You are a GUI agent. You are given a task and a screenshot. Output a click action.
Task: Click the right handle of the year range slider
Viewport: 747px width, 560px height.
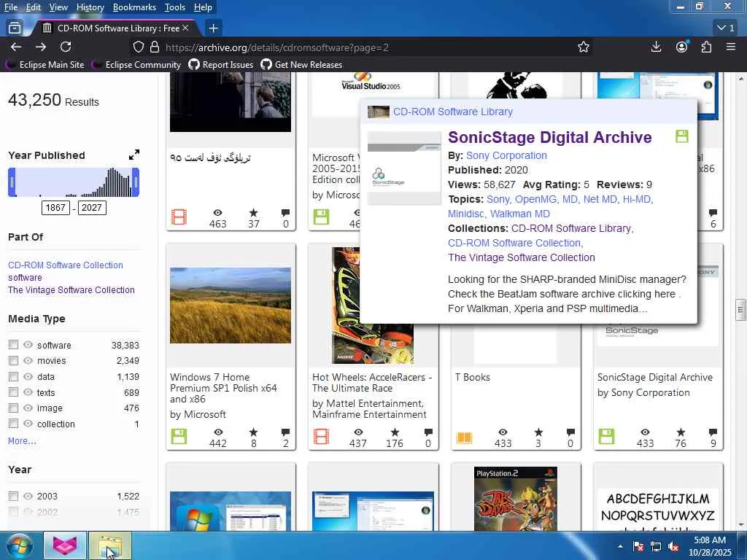click(x=135, y=182)
